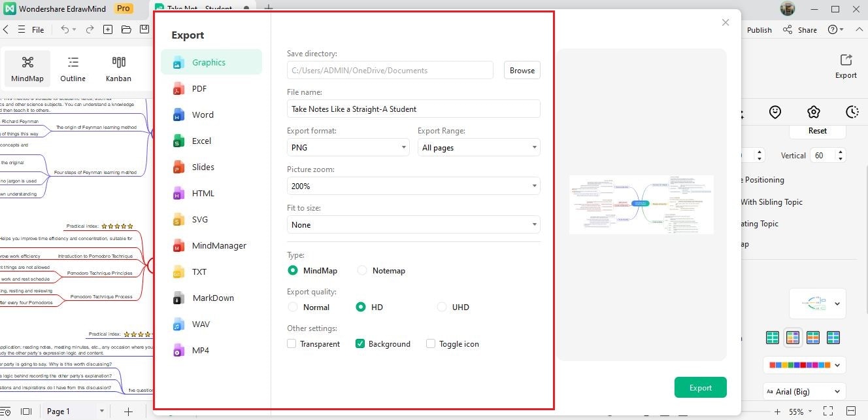Open the Fit to size dropdown
868x420 pixels.
414,225
